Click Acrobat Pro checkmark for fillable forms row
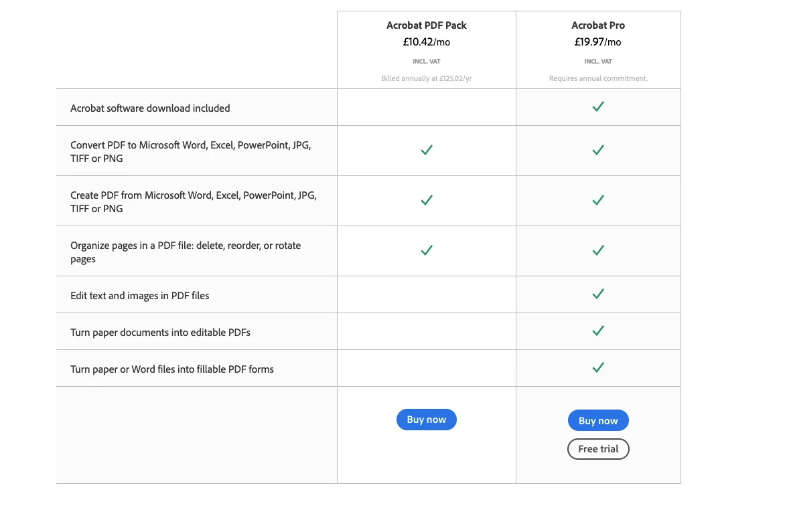The height and width of the screenshot is (532, 785). [597, 367]
